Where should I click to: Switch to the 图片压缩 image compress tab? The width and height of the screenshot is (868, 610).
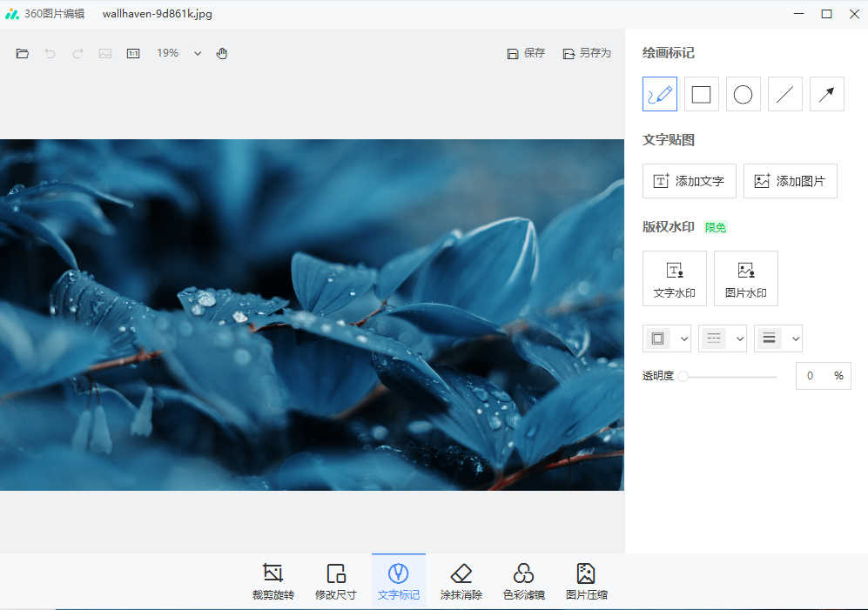tap(586, 581)
